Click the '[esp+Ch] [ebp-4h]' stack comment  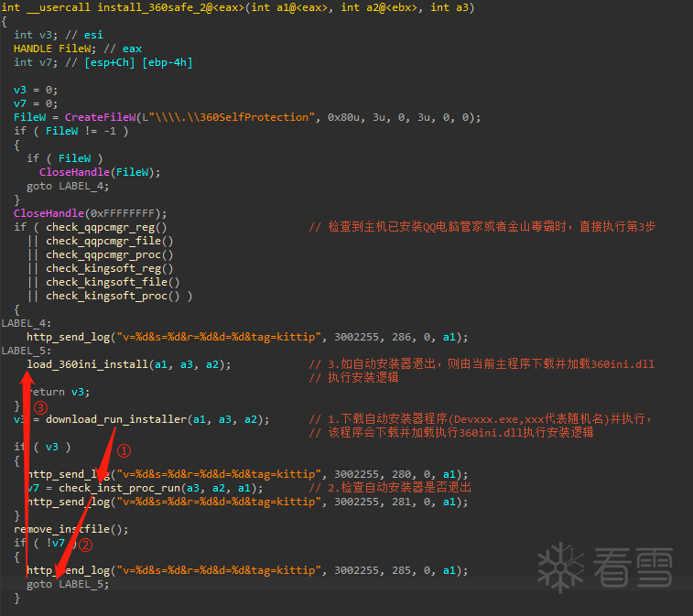[139, 62]
